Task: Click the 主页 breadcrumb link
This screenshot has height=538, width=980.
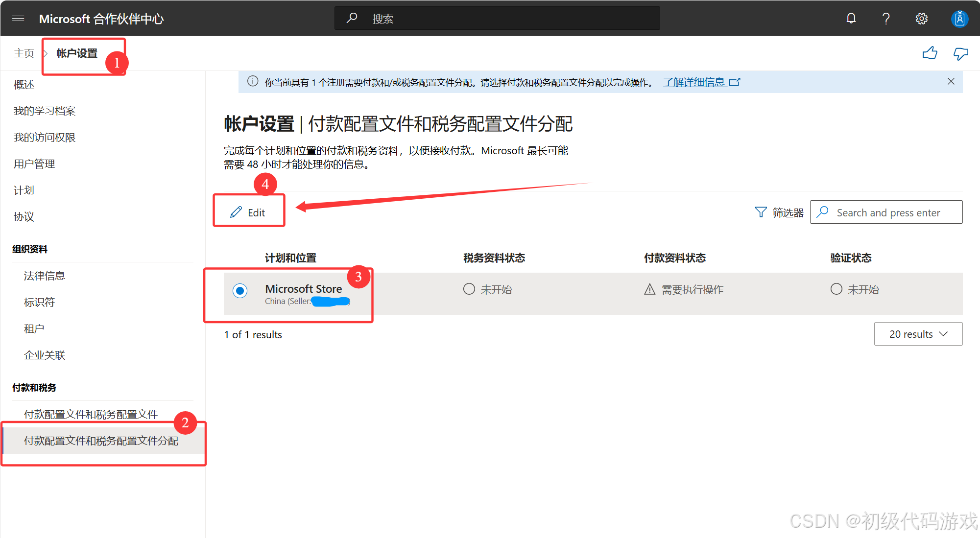Action: point(24,53)
